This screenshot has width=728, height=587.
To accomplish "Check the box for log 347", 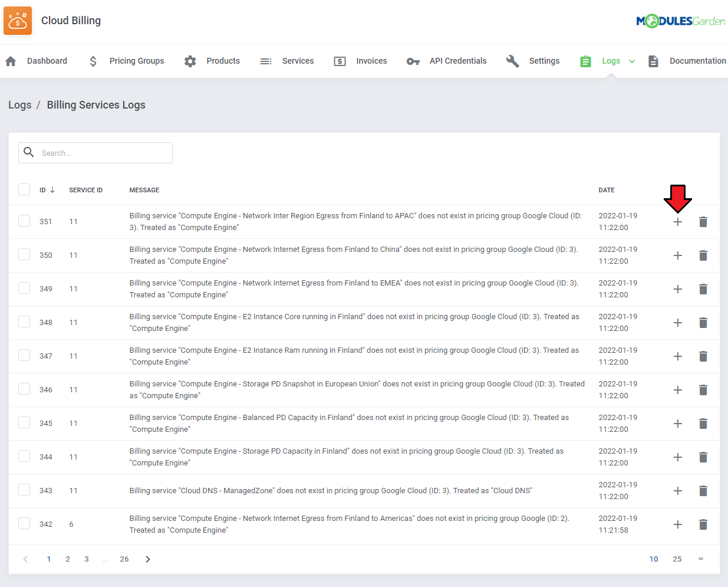I will tap(24, 355).
